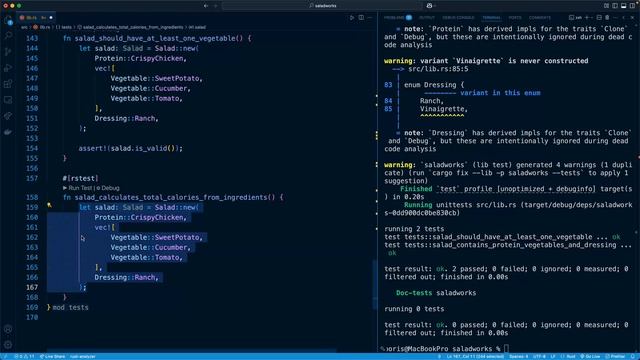The width and height of the screenshot is (640, 360).
Task: Open the Accounts menu in activity bar
Action: tap(8, 329)
